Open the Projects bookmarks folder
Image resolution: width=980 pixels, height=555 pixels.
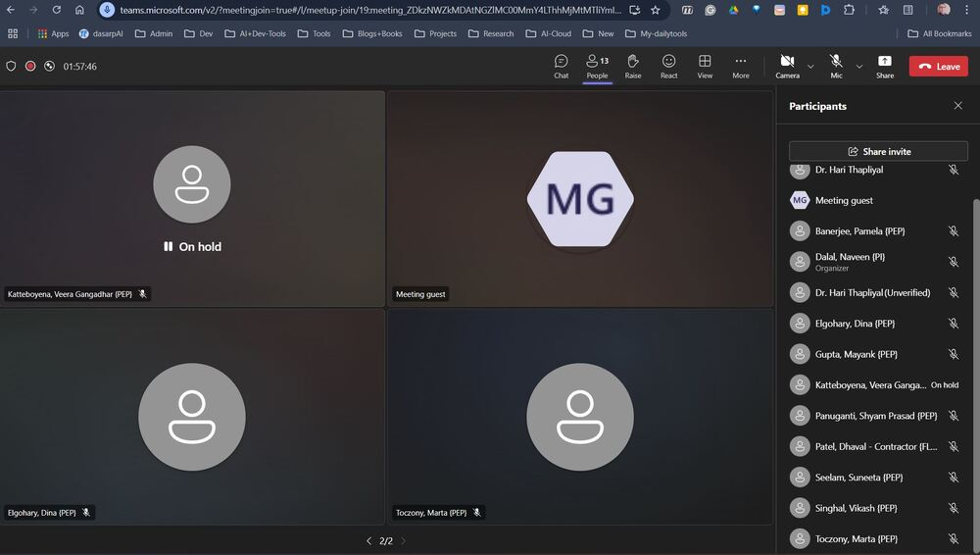(436, 33)
